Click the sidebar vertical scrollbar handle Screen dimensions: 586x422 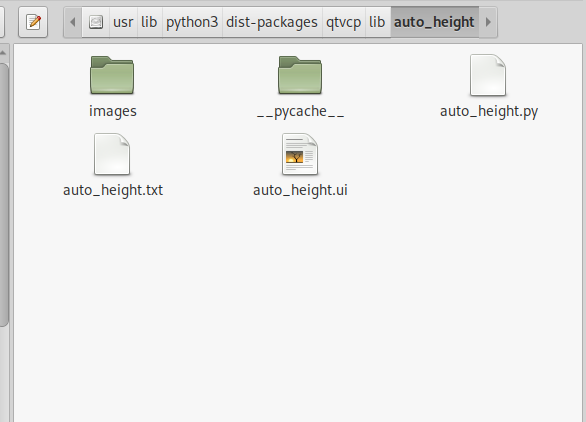(x=3, y=194)
